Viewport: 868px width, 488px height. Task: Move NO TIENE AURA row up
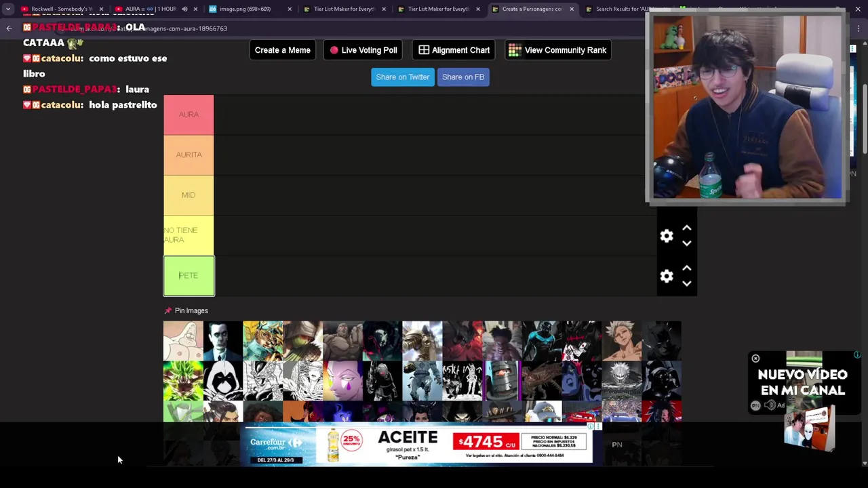(x=686, y=228)
